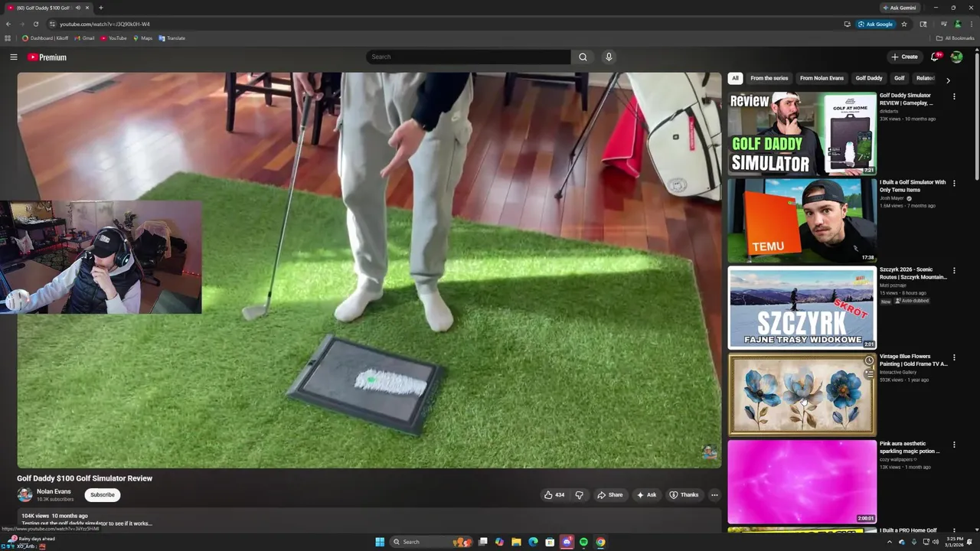Start voice search with the microphone icon
Viewport: 980px width, 551px height.
[x=609, y=57]
